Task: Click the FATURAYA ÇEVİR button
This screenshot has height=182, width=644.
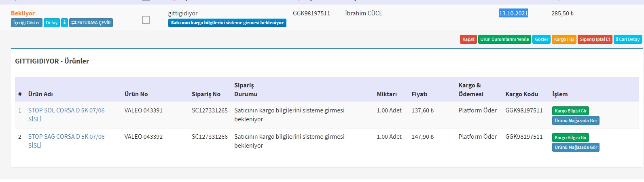Action: (91, 23)
